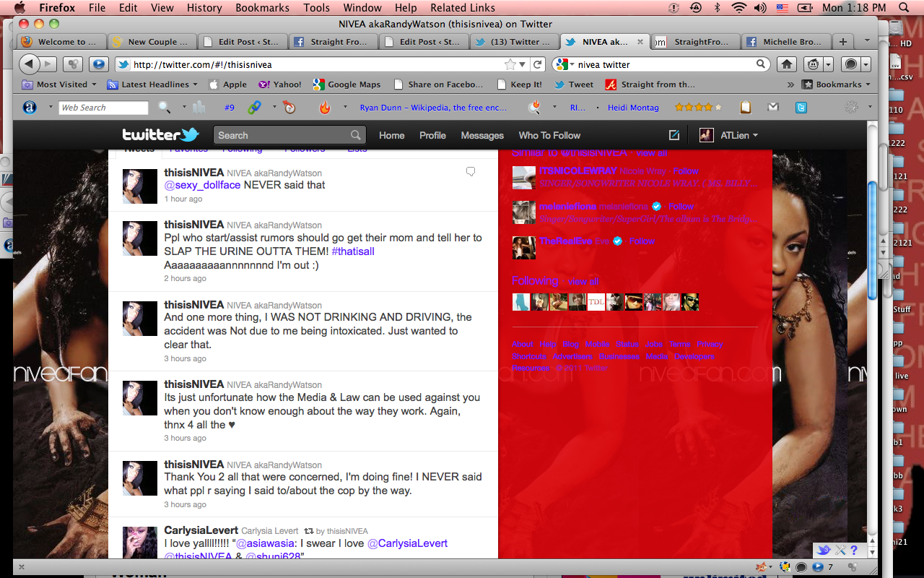Click the envelope mail icon in the toolbar

[773, 108]
